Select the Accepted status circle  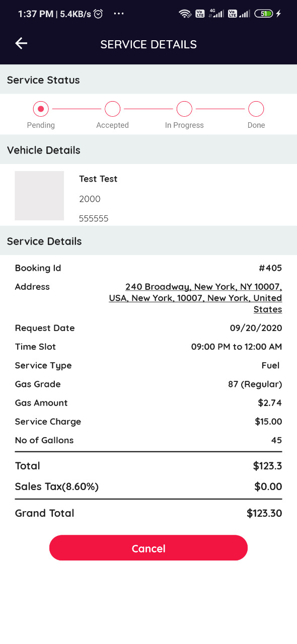click(x=112, y=109)
